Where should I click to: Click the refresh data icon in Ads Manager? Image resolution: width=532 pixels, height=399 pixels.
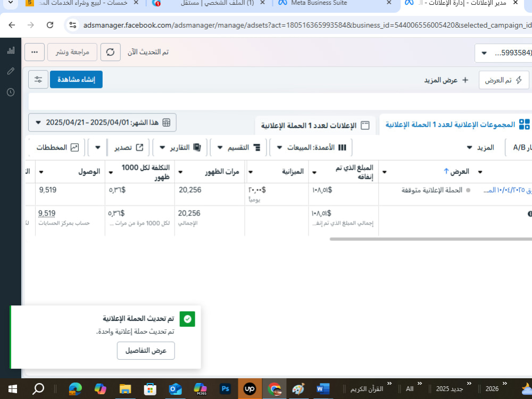tap(110, 52)
